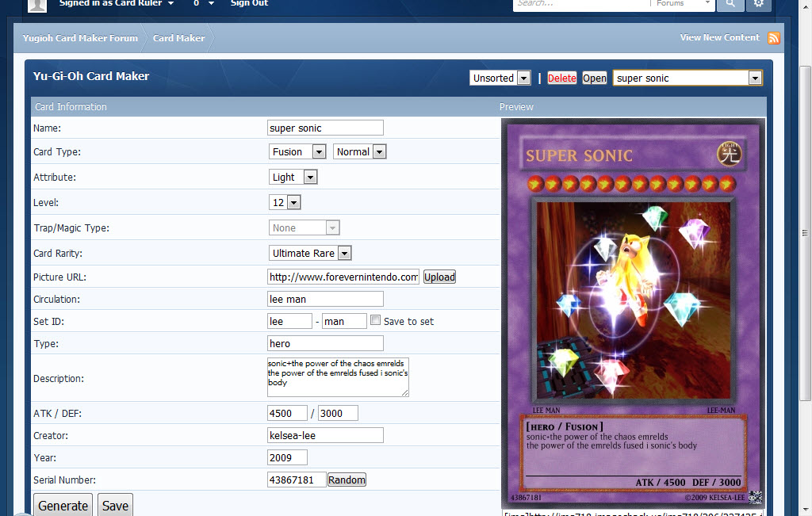Click the Save button
The height and width of the screenshot is (516, 812).
115,505
